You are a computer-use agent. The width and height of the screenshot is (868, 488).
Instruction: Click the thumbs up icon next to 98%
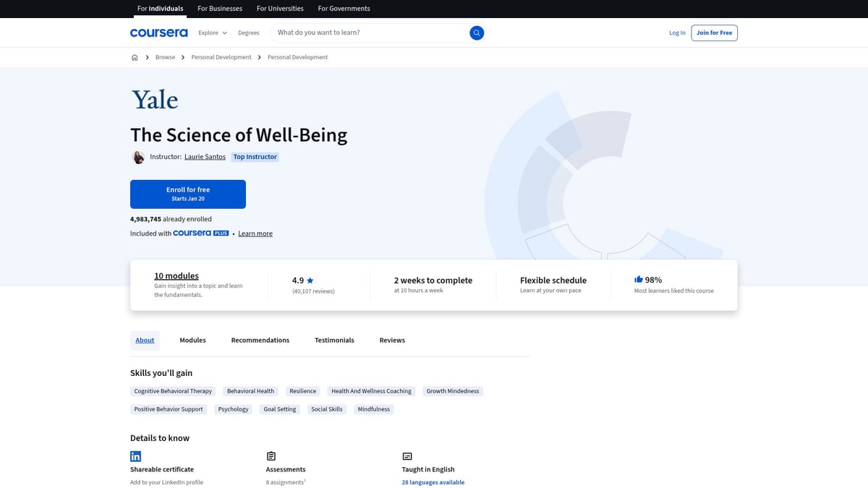pyautogui.click(x=639, y=278)
